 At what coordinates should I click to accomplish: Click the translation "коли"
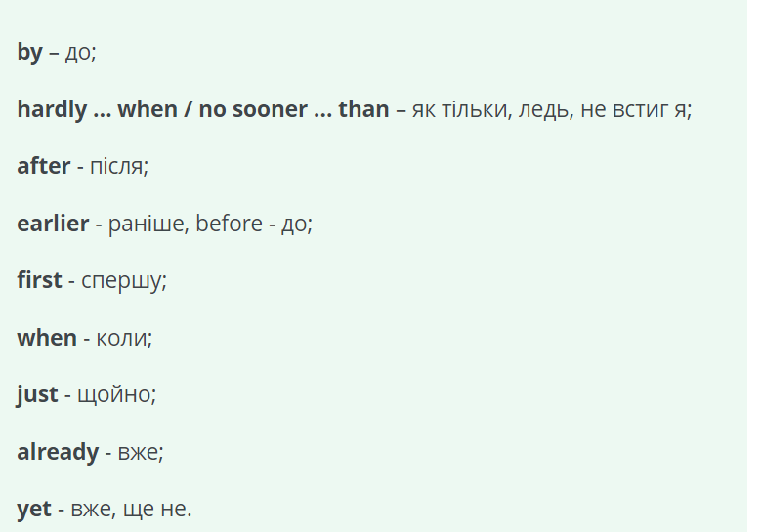coord(121,339)
